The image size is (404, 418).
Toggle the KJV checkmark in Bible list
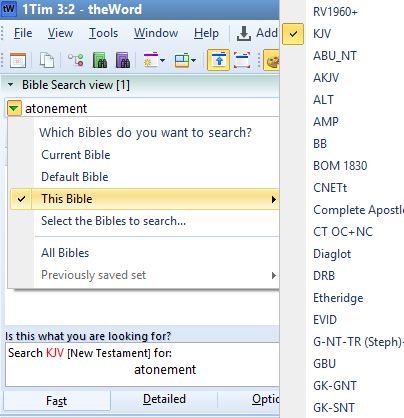point(293,34)
